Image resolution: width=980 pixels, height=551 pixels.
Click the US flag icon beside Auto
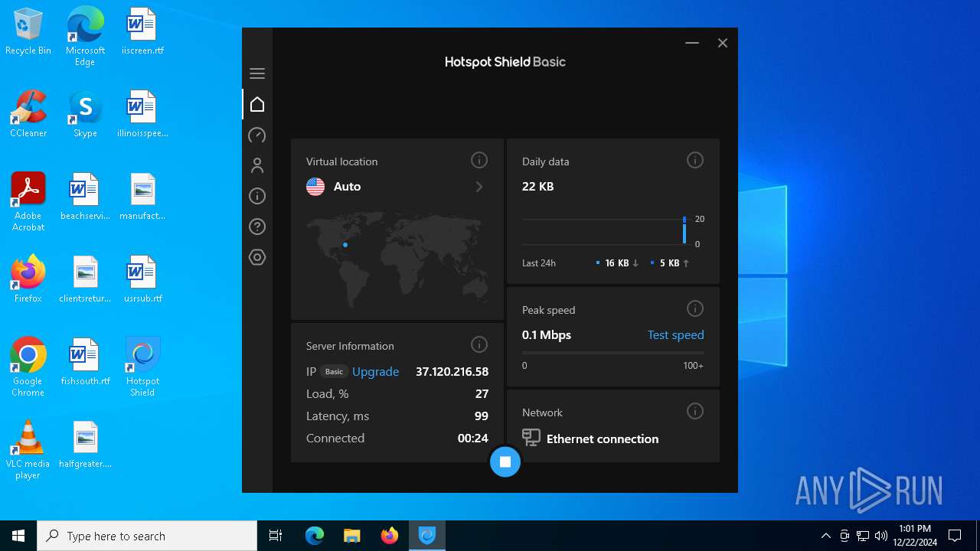315,187
